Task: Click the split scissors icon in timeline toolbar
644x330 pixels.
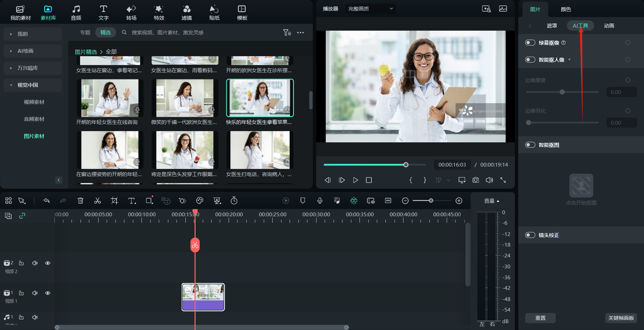Action: coord(97,201)
